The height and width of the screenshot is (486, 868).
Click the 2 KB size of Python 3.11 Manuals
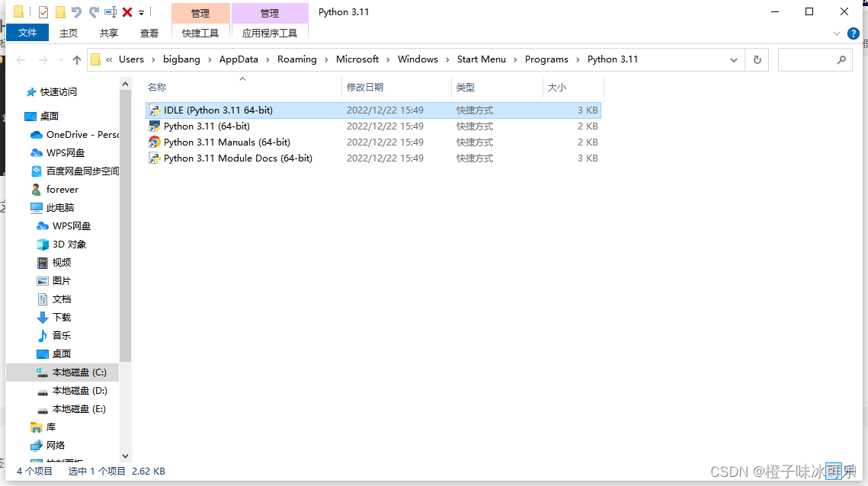pos(588,142)
